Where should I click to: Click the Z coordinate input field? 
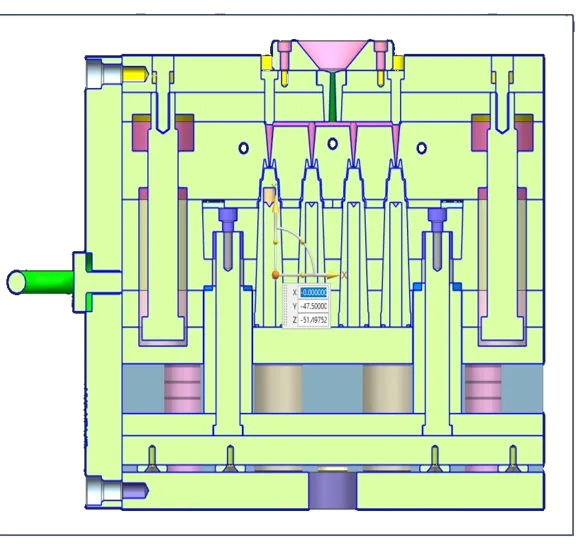313,320
